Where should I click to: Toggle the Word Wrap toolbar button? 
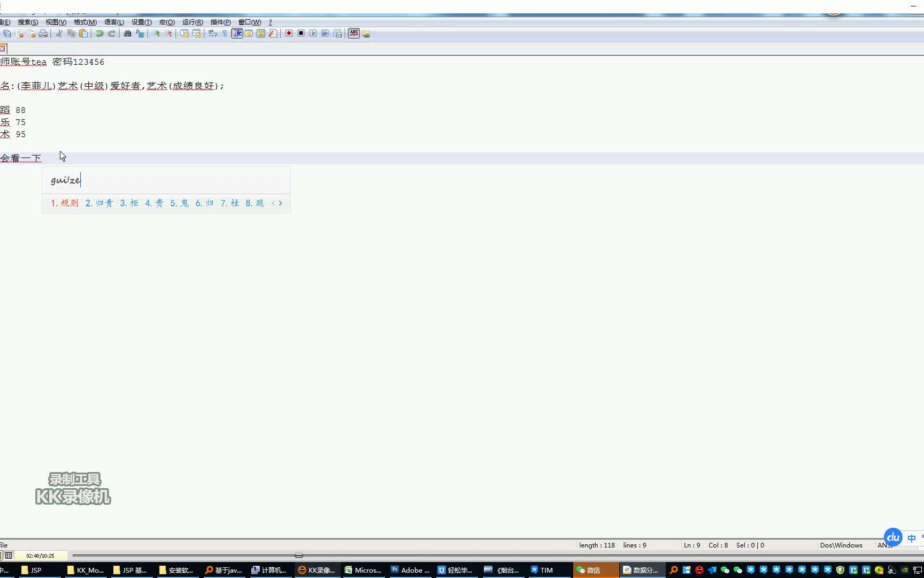(x=212, y=34)
